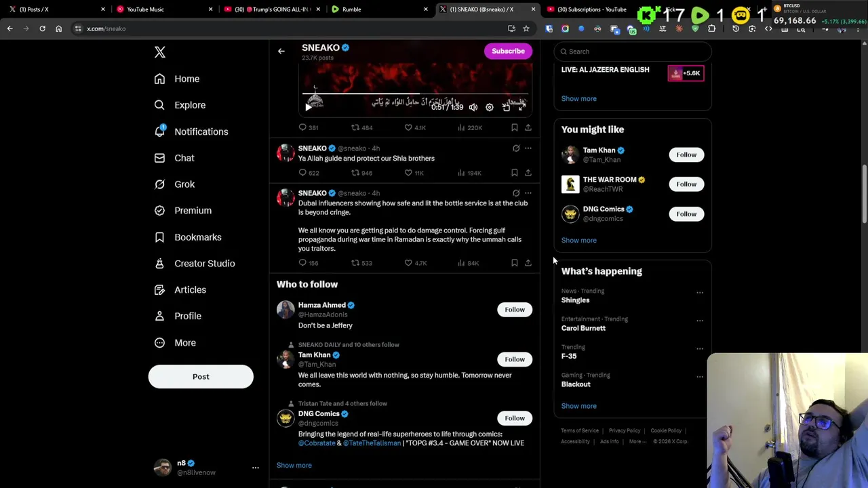Screen dimensions: 868x488
Task: Open Grok explain icon on Shia brothers post
Action: (x=516, y=148)
